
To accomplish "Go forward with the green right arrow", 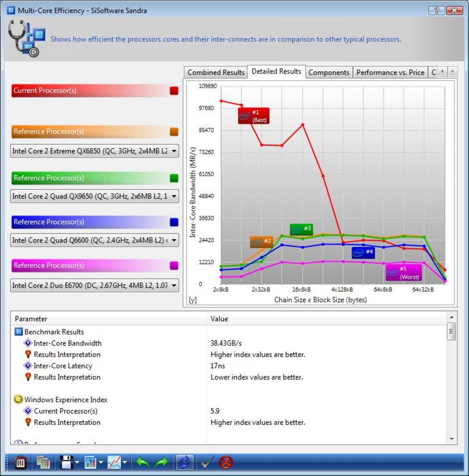I will pyautogui.click(x=161, y=463).
